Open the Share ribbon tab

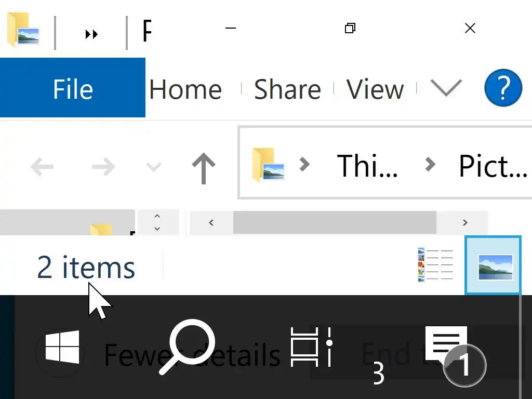287,89
